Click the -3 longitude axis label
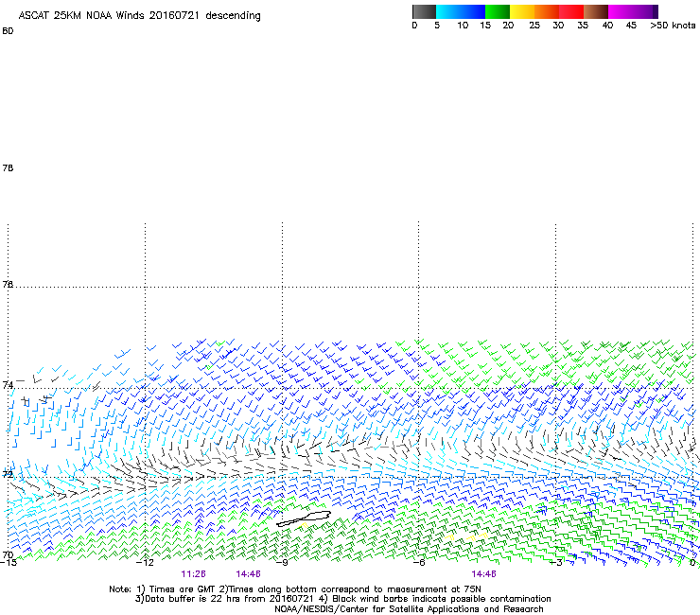Image resolution: width=700 pixels, height=615 pixels. [555, 563]
